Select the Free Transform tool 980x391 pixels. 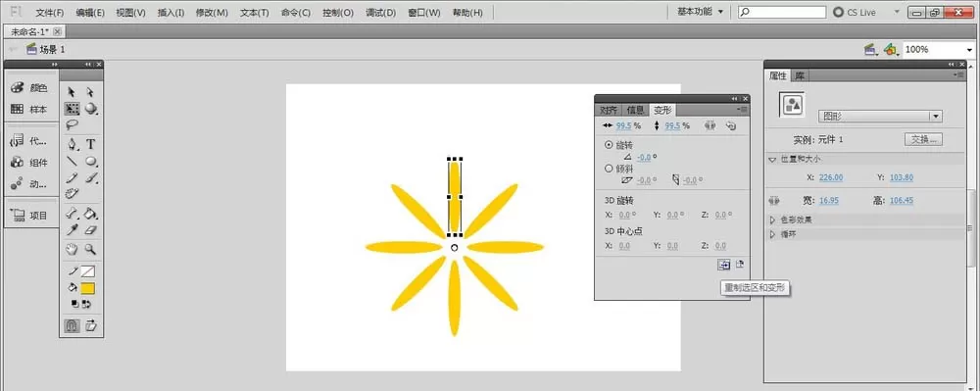click(72, 109)
